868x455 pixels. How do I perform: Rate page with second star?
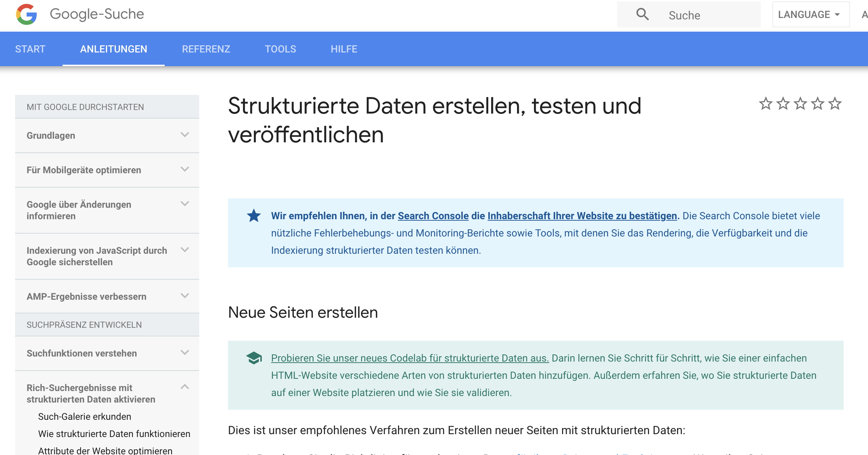click(x=783, y=104)
